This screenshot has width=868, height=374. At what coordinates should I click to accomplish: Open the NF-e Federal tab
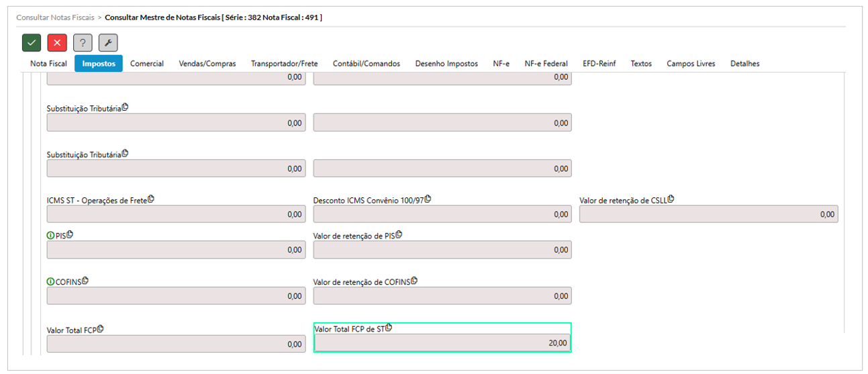pos(546,64)
